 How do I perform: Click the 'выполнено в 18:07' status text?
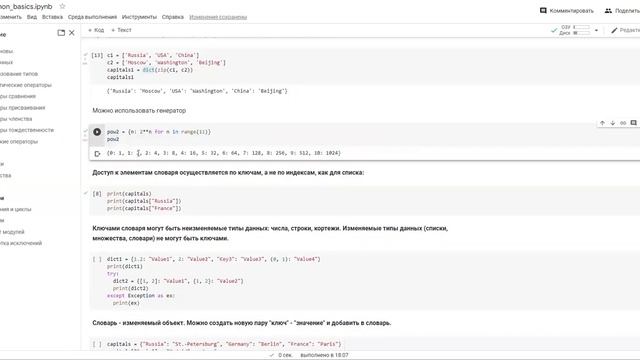[x=324, y=356]
